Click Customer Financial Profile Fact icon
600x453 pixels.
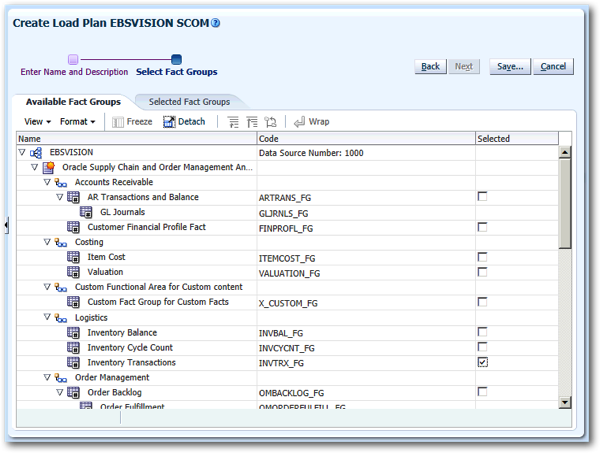[73, 227]
